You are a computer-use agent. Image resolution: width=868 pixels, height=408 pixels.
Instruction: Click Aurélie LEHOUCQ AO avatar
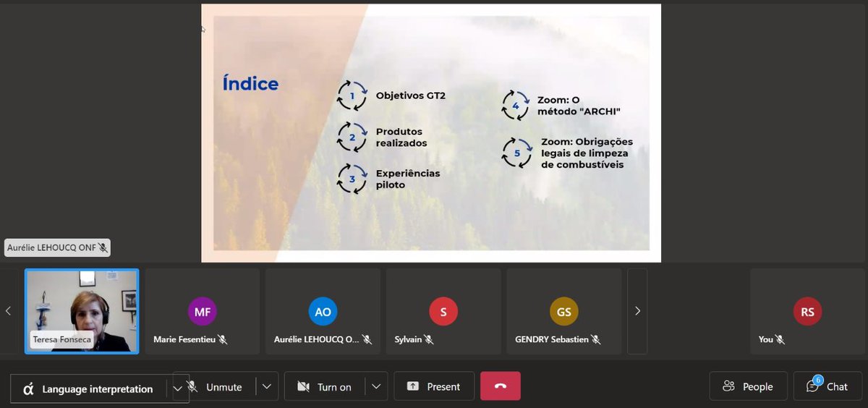click(x=323, y=311)
